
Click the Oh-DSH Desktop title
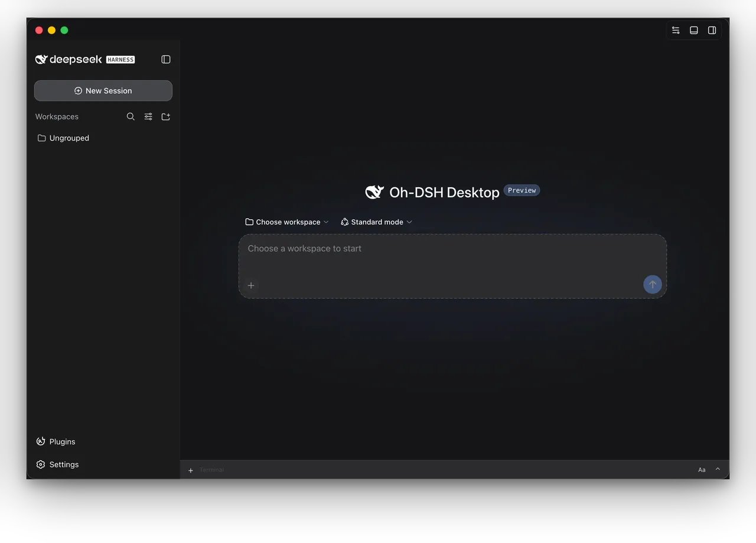[x=444, y=193]
